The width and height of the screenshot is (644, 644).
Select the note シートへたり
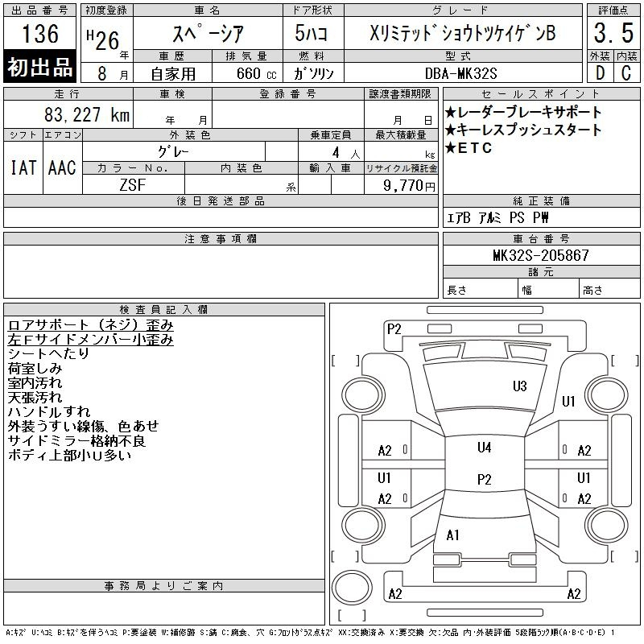pos(48,353)
